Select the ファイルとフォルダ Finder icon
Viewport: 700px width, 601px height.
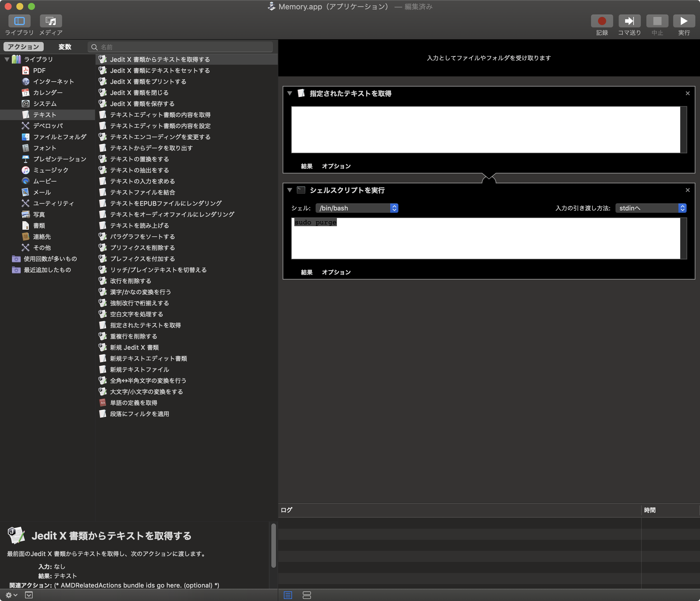(26, 137)
